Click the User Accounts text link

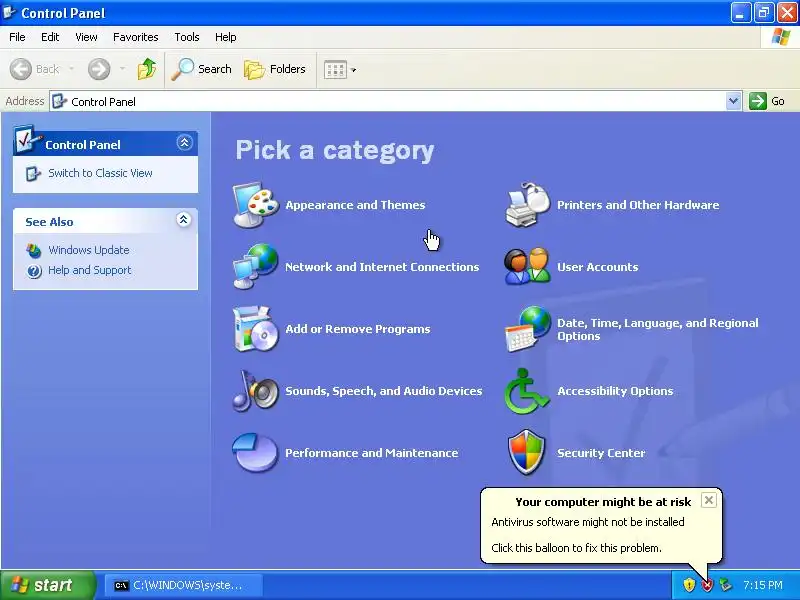597,267
